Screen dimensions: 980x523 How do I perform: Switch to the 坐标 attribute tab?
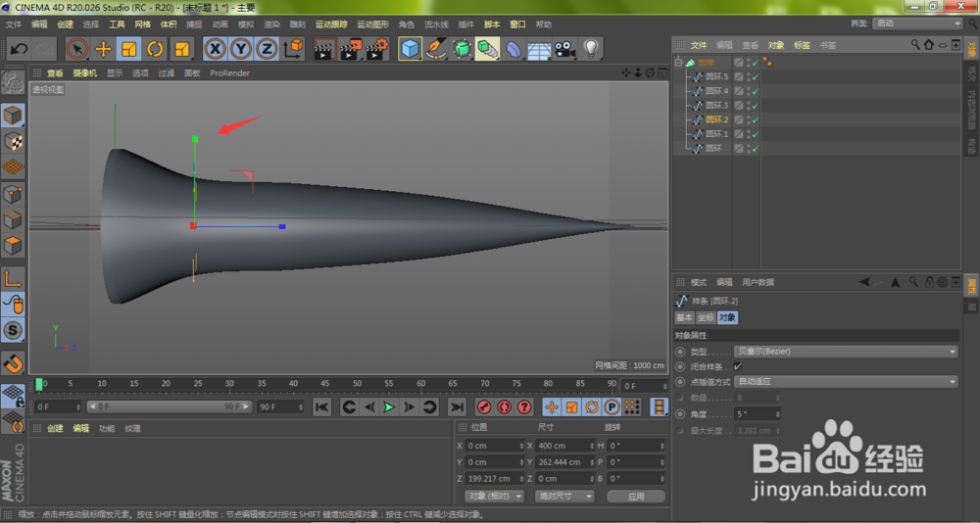(706, 317)
